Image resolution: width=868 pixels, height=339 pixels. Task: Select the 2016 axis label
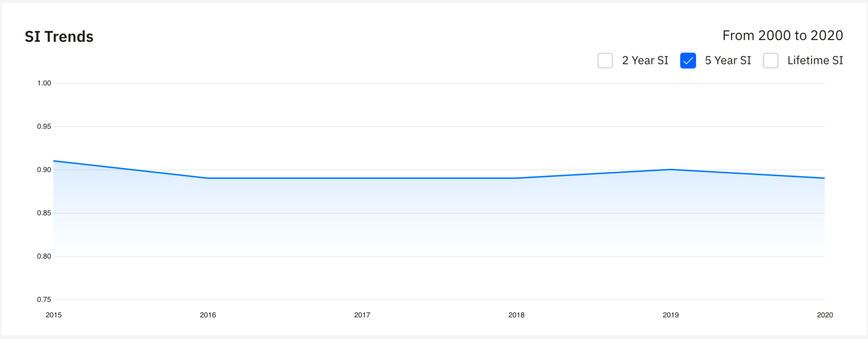tap(208, 315)
